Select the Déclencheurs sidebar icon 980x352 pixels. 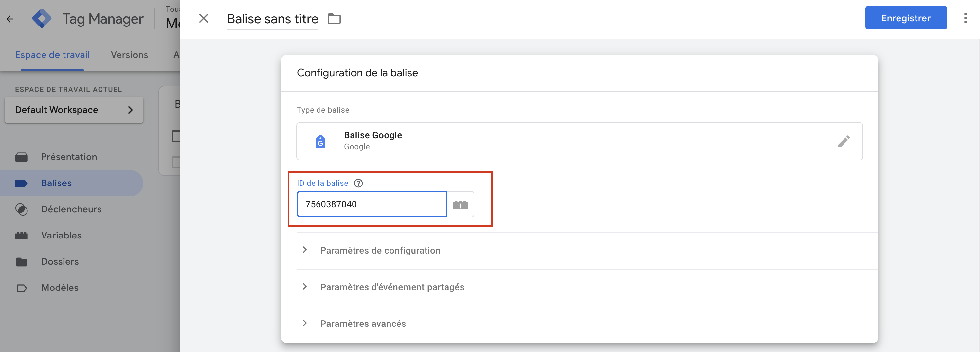tap(22, 209)
